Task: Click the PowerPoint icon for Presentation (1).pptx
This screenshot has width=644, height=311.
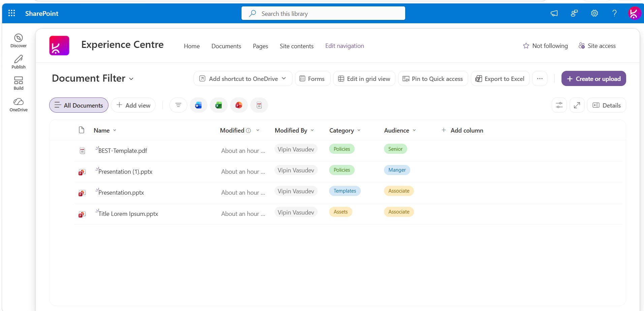Action: click(82, 172)
